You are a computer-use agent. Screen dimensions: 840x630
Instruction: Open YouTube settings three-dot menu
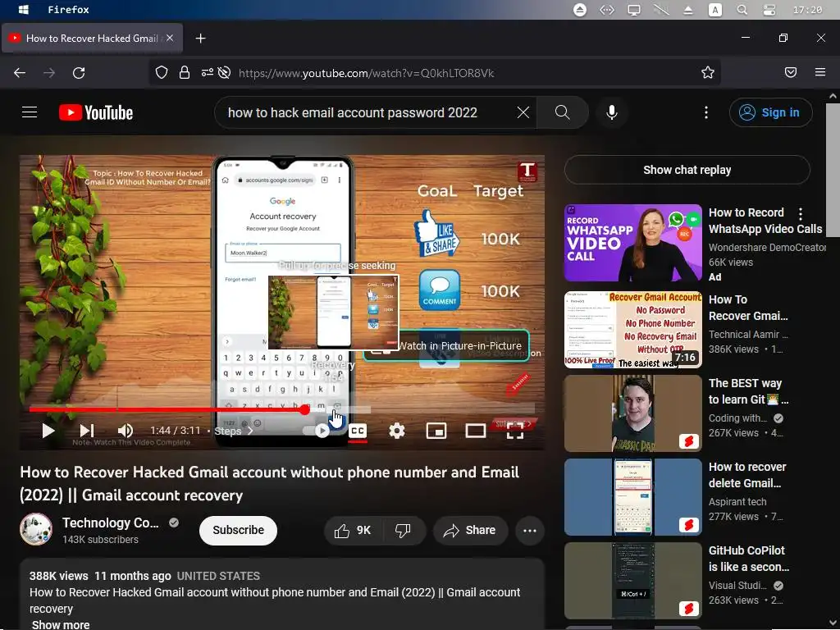coord(706,112)
